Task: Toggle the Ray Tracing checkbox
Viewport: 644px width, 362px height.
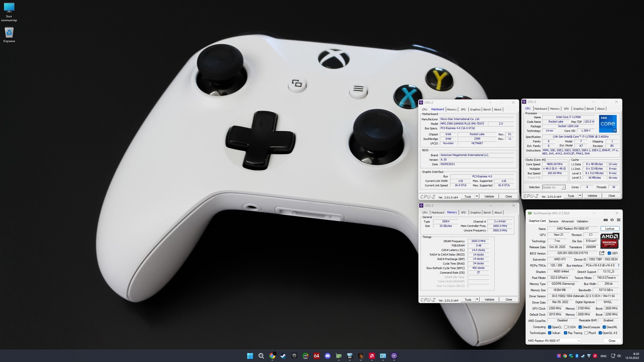Action: [566, 333]
